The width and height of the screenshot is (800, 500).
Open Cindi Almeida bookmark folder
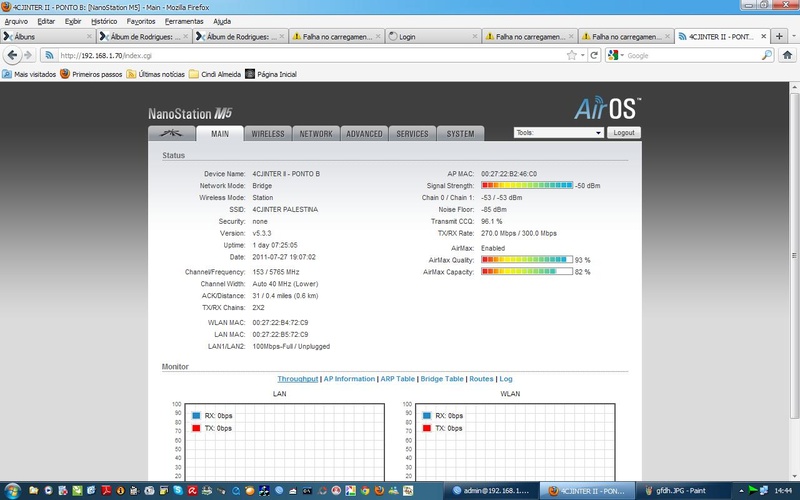tap(215, 74)
